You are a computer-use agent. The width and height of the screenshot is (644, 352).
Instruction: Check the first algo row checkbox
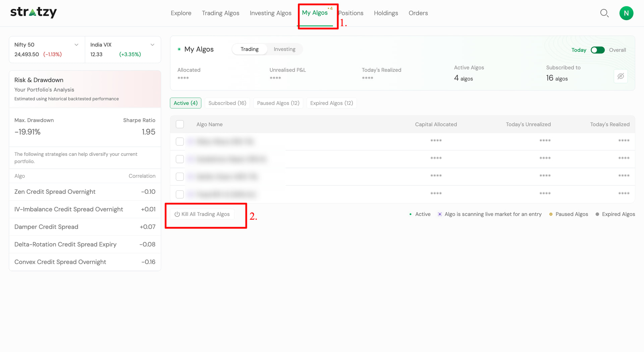tap(180, 141)
